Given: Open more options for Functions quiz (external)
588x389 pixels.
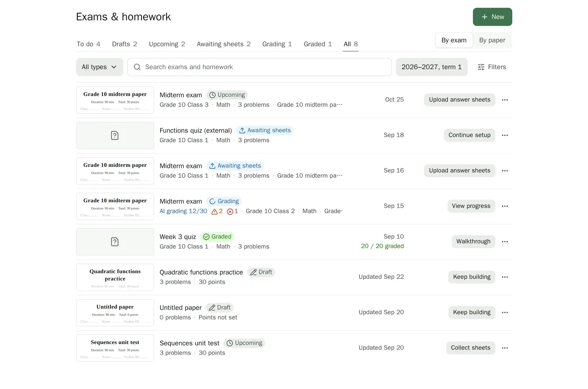Looking at the screenshot, I should pyautogui.click(x=505, y=135).
